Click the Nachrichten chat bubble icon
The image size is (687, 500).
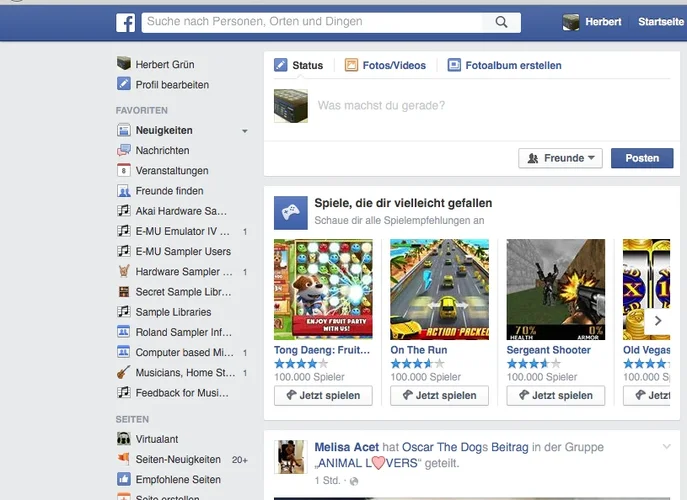tap(124, 150)
